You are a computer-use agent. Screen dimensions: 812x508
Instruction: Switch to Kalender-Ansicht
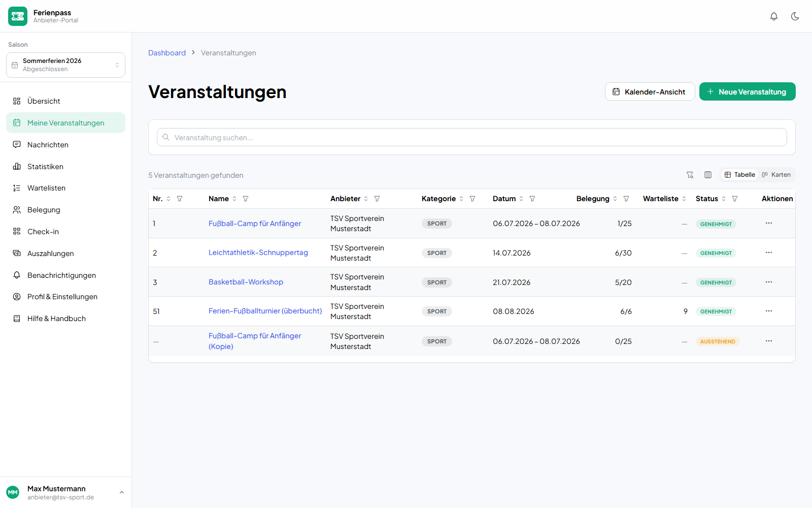click(x=650, y=91)
